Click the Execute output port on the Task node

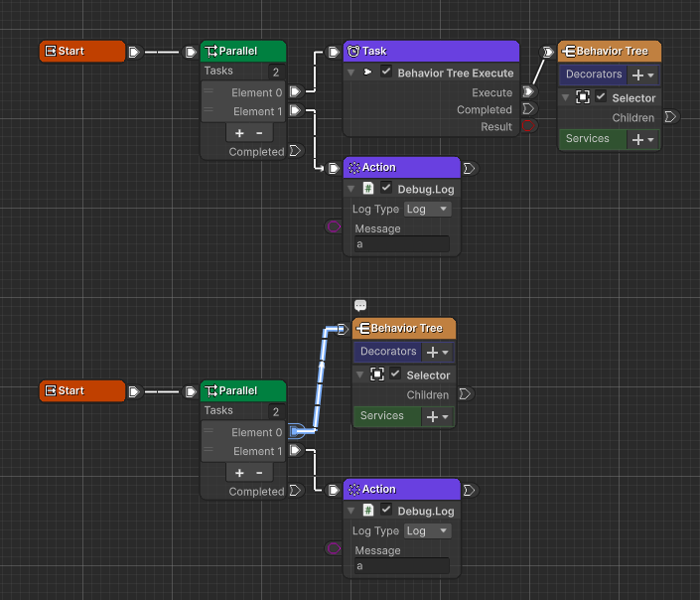pos(527,92)
